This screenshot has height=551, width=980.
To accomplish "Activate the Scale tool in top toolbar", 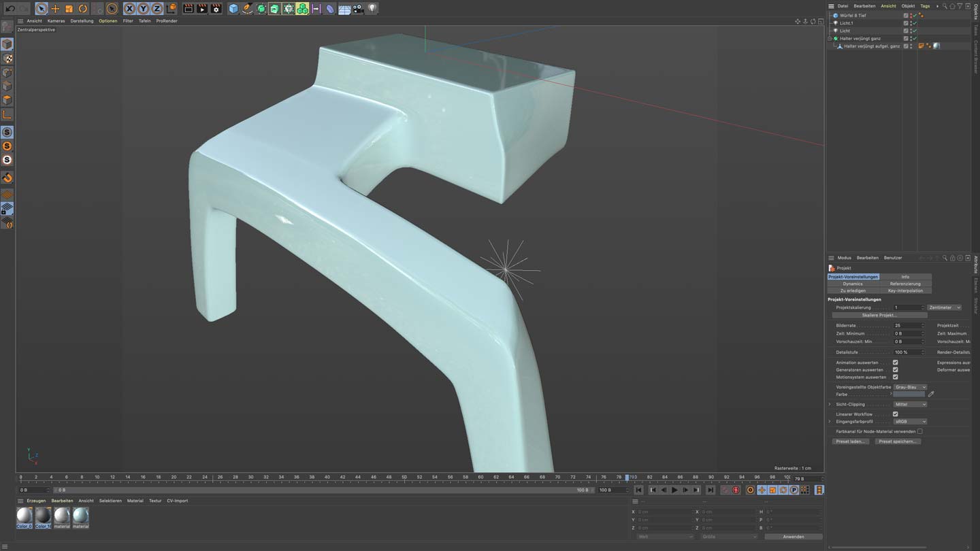I will click(x=69, y=9).
